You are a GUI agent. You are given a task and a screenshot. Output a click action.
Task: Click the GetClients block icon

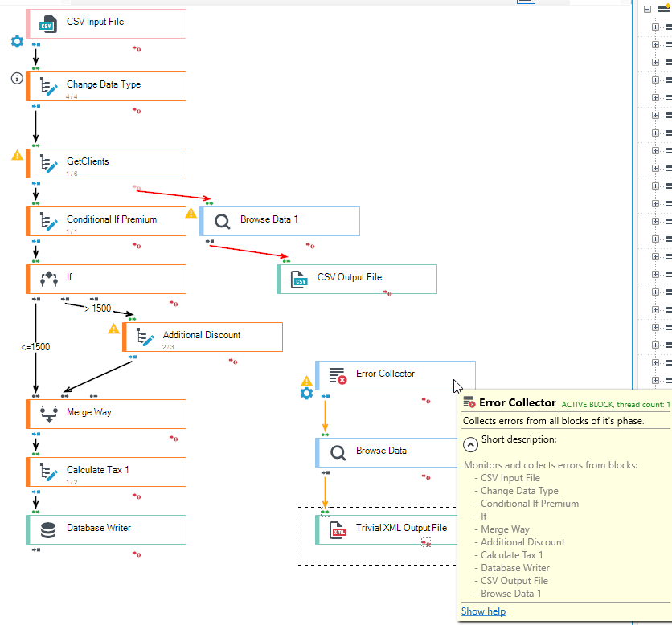(x=48, y=164)
